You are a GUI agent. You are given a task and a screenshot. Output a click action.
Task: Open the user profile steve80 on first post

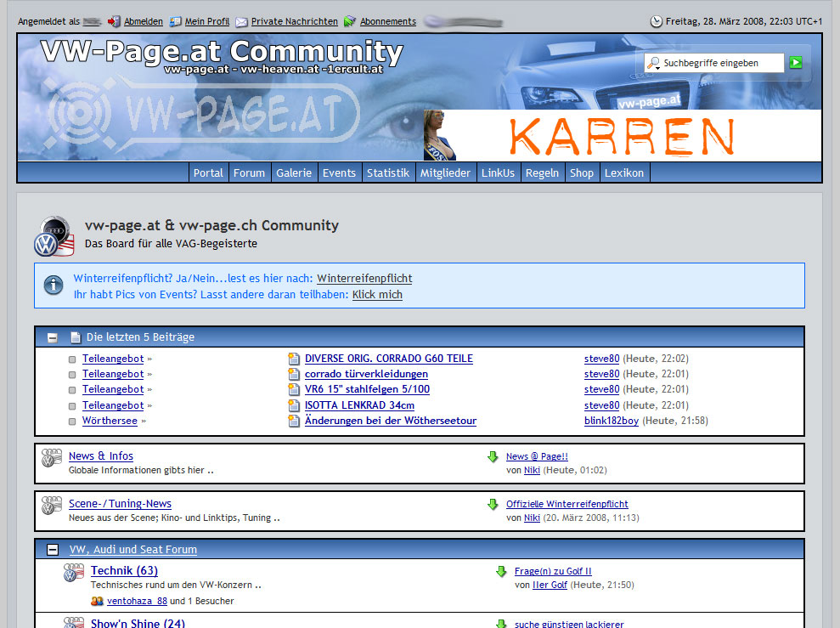click(x=601, y=359)
